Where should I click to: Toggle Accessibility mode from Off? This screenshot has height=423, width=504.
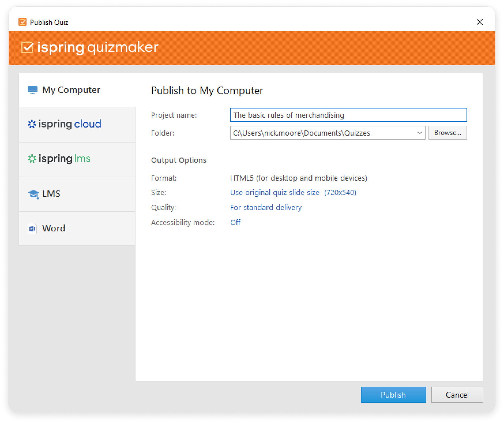[x=235, y=222]
